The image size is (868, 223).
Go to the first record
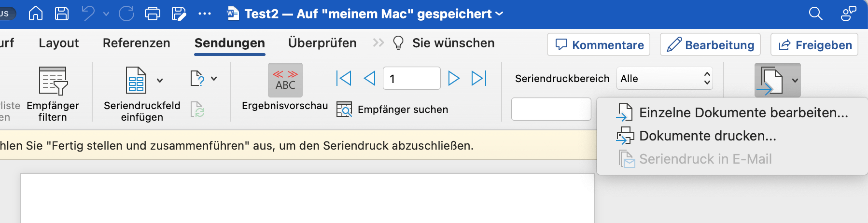point(344,78)
